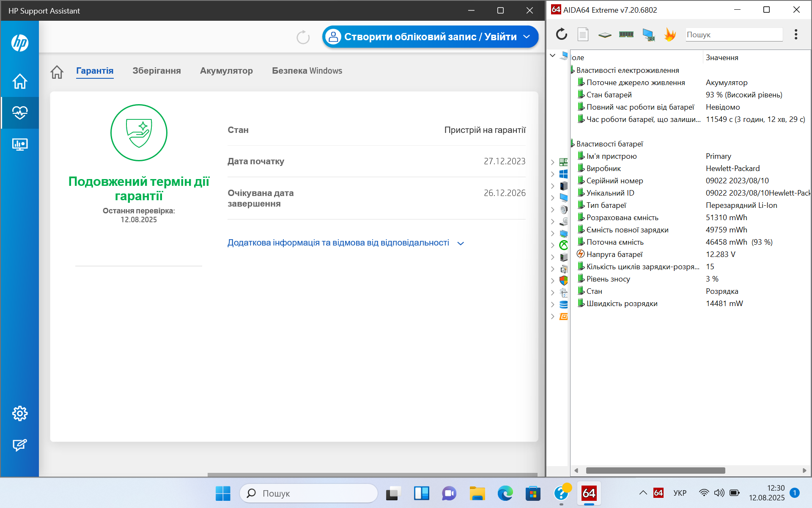Open Microsoft Edge from the taskbar

coord(505,493)
